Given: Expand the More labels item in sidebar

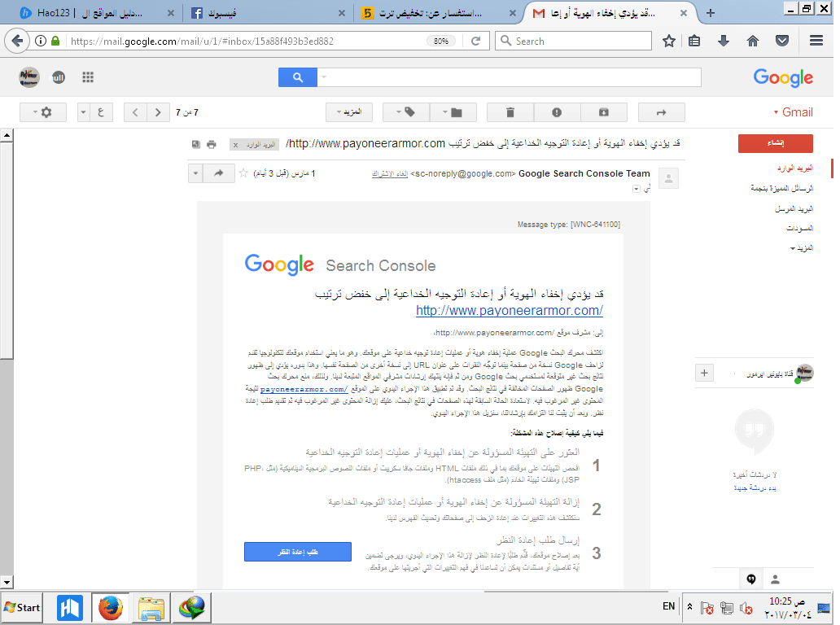Looking at the screenshot, I should tap(802, 248).
